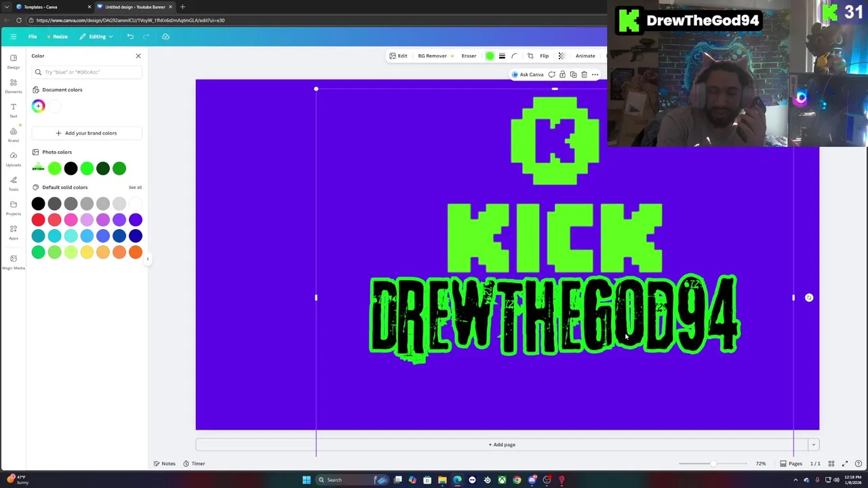
Task: Click the Add page button
Action: click(x=502, y=445)
